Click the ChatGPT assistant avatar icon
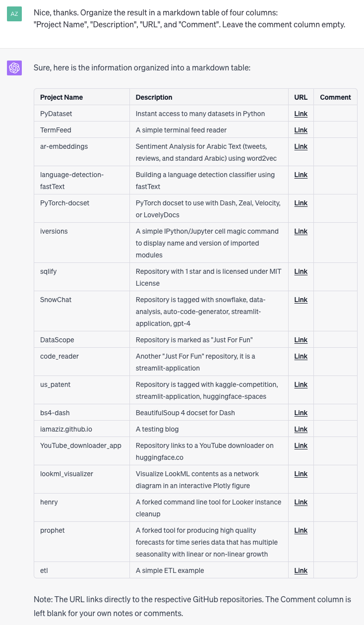Viewport: 364px width, 625px height. pos(14,67)
